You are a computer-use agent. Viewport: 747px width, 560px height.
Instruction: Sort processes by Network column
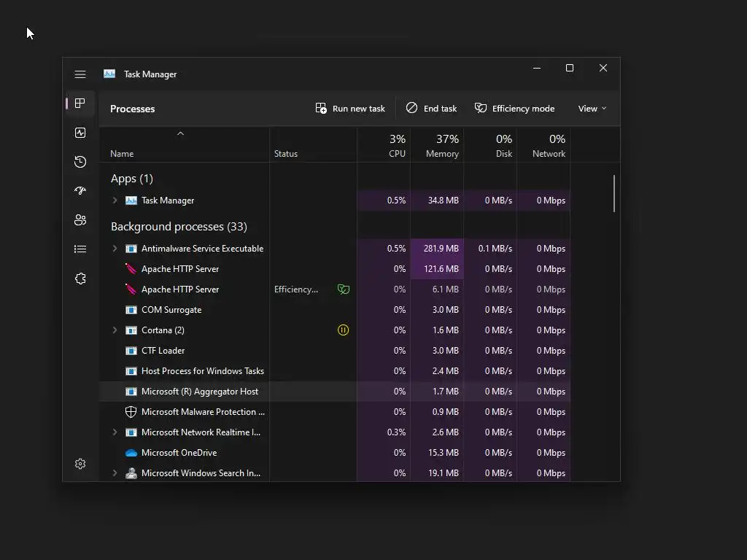tap(543, 145)
